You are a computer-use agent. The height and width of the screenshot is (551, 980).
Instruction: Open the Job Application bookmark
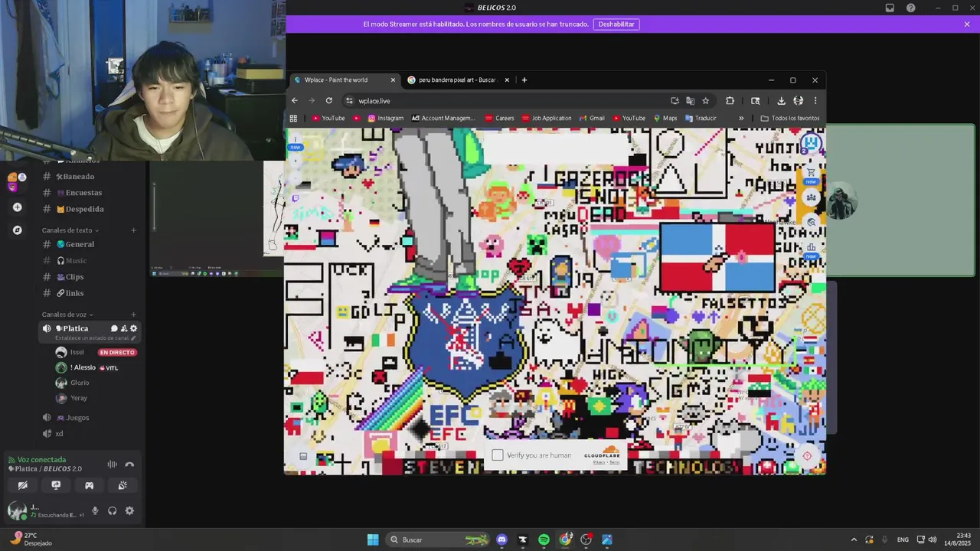(547, 118)
